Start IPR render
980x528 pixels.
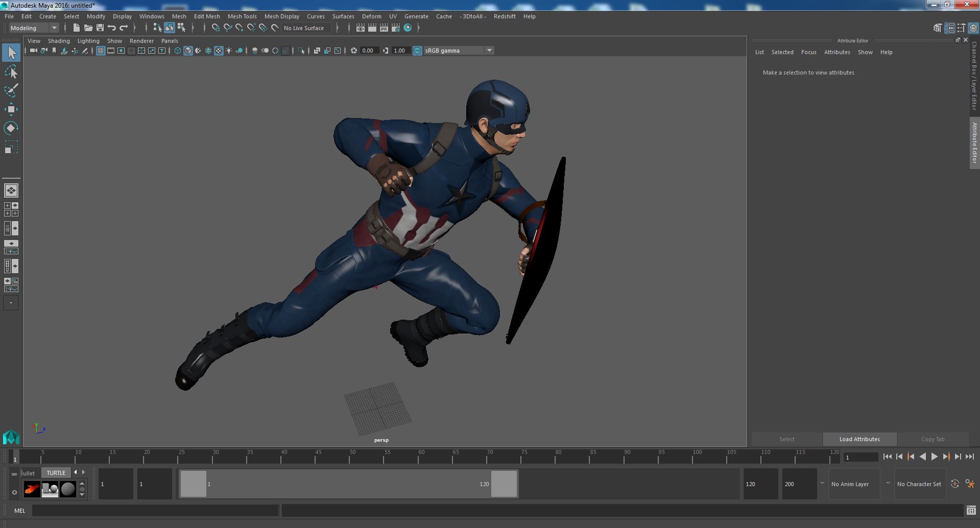point(384,28)
